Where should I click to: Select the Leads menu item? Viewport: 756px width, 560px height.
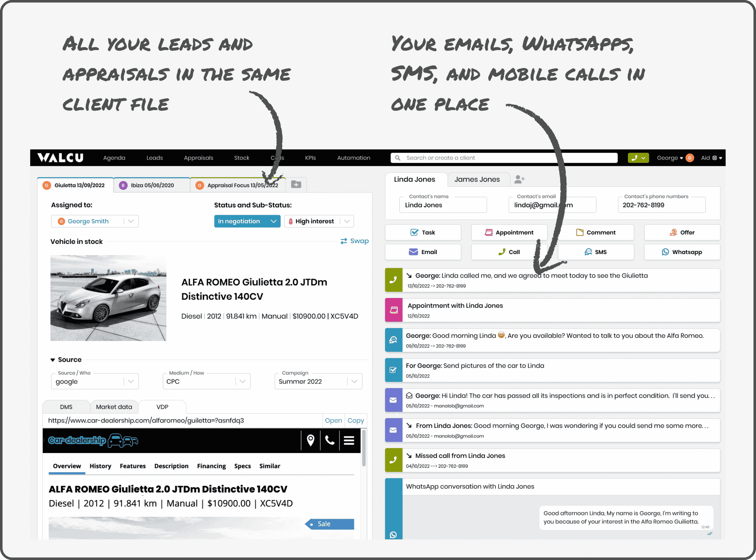tap(154, 158)
